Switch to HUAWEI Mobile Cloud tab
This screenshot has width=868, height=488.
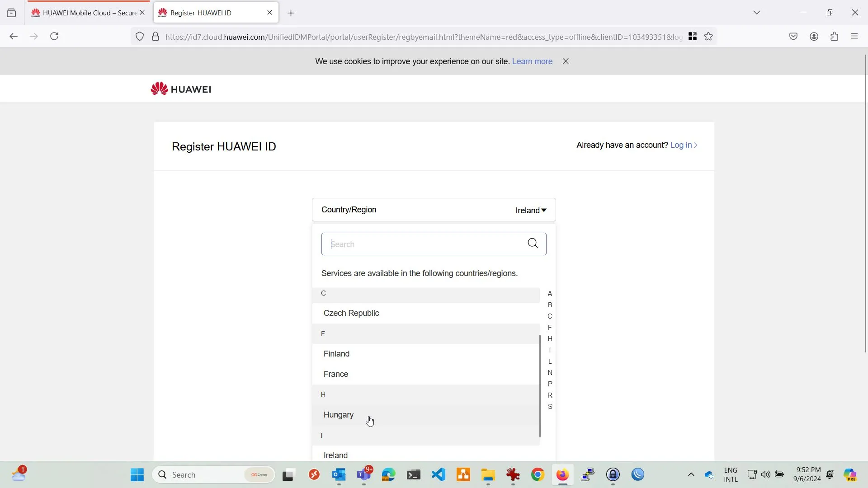[88, 13]
